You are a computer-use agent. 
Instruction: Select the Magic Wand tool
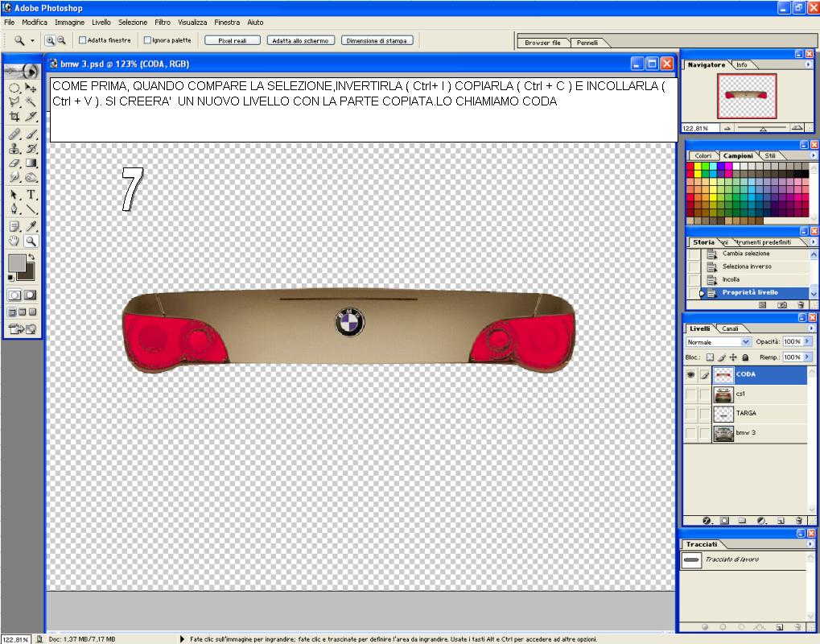point(31,102)
